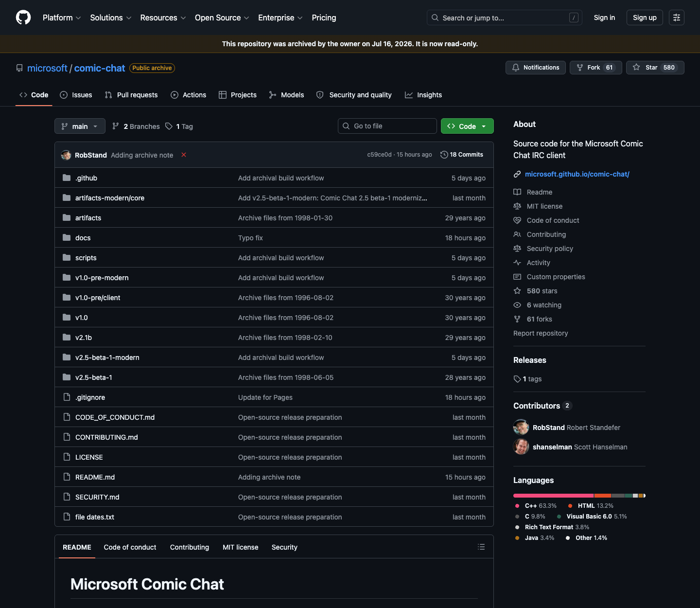Click the history clock icon for 18 Commits
700x608 pixels.
coord(444,155)
